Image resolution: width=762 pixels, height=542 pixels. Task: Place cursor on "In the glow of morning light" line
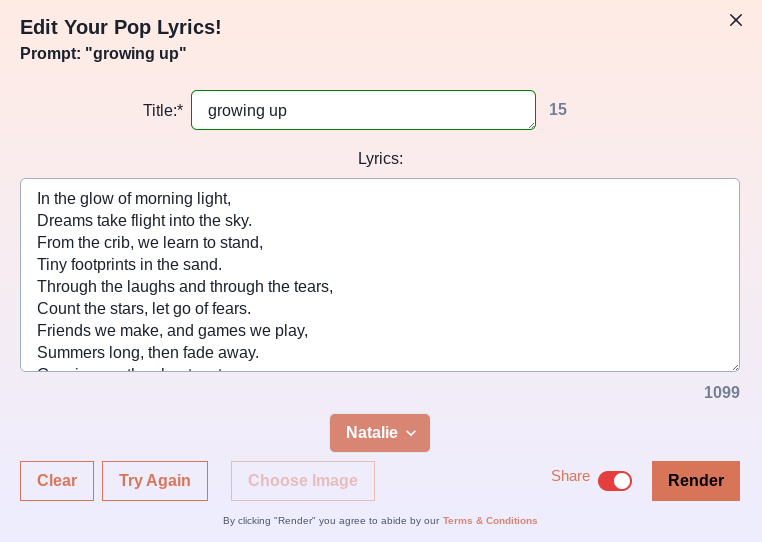134,199
